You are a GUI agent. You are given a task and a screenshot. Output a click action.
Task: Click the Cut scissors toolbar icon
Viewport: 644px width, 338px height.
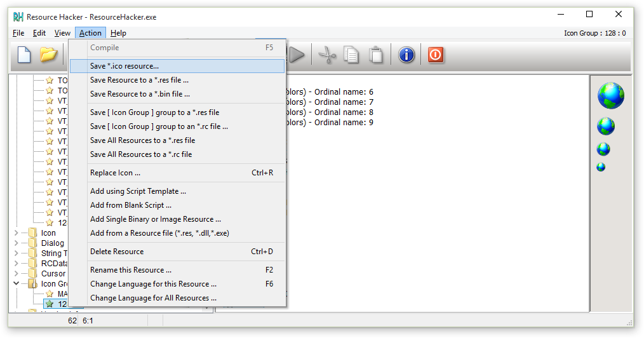tap(327, 55)
